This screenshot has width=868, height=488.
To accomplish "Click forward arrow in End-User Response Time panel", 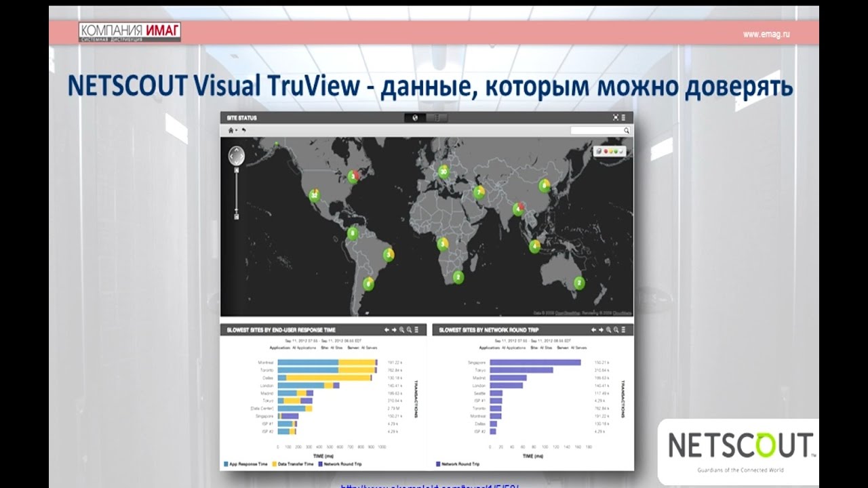I will point(394,329).
